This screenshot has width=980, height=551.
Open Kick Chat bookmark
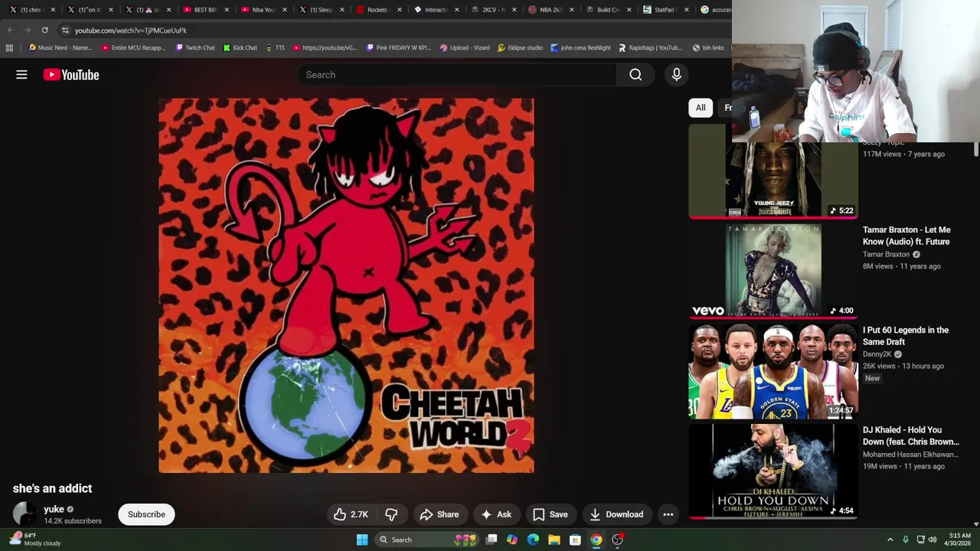240,47
